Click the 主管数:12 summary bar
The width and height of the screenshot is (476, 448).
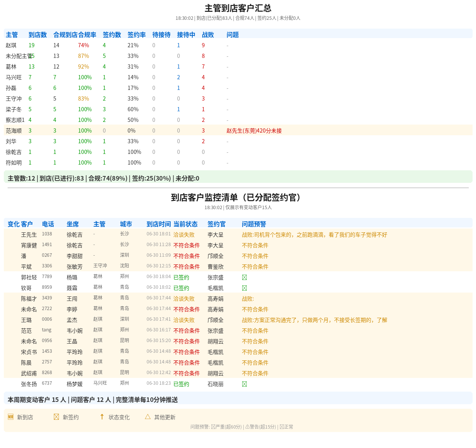(238, 177)
